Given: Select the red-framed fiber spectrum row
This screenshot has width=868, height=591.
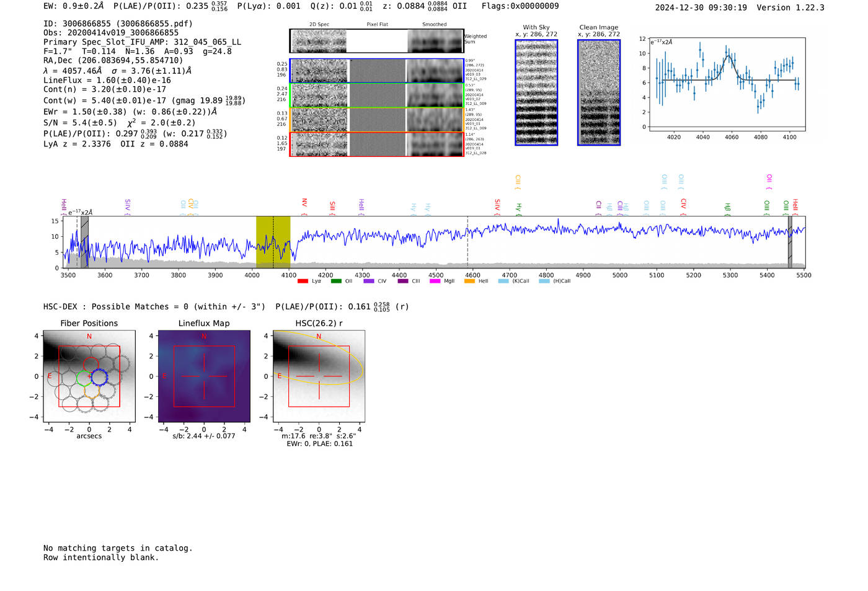Looking at the screenshot, I should pyautogui.click(x=376, y=144).
